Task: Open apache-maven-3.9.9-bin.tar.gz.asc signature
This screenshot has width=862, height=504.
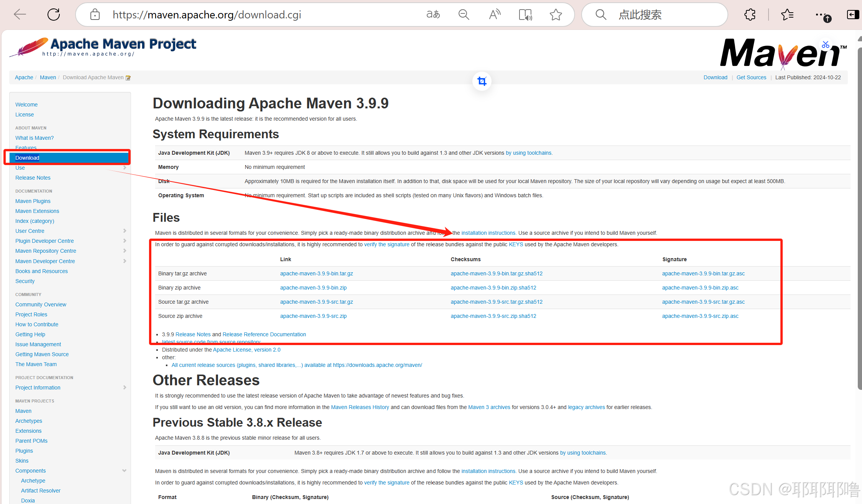Action: pos(703,273)
